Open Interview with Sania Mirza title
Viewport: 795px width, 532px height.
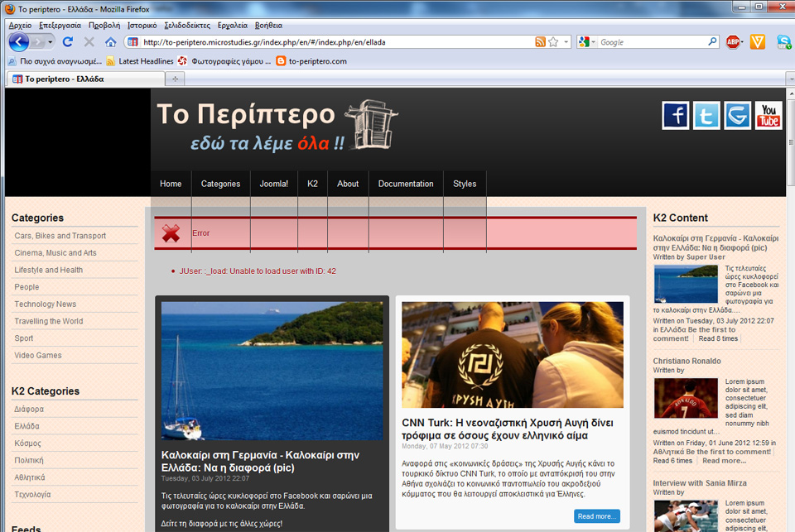tap(700, 483)
